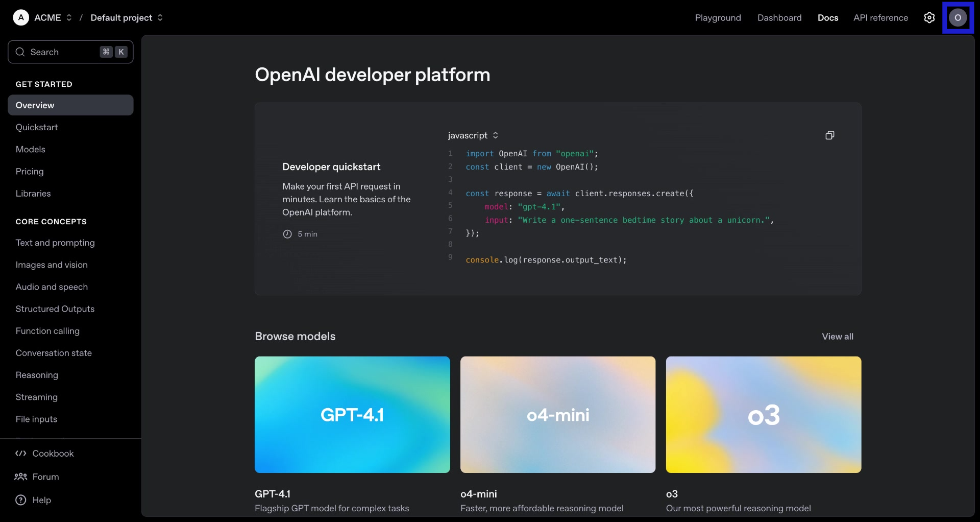Open the Cookbook via its code icon
Viewport: 980px width, 522px height.
point(20,454)
